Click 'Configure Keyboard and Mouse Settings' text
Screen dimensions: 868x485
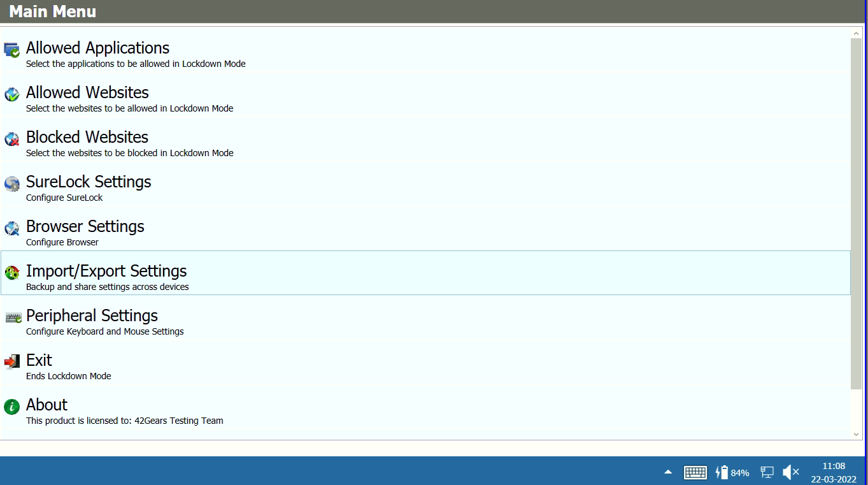click(x=105, y=331)
